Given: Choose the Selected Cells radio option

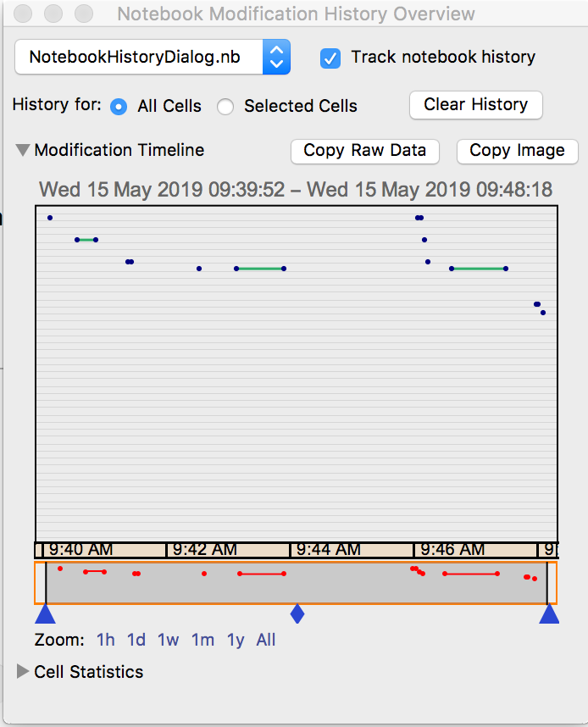Looking at the screenshot, I should pos(225,107).
